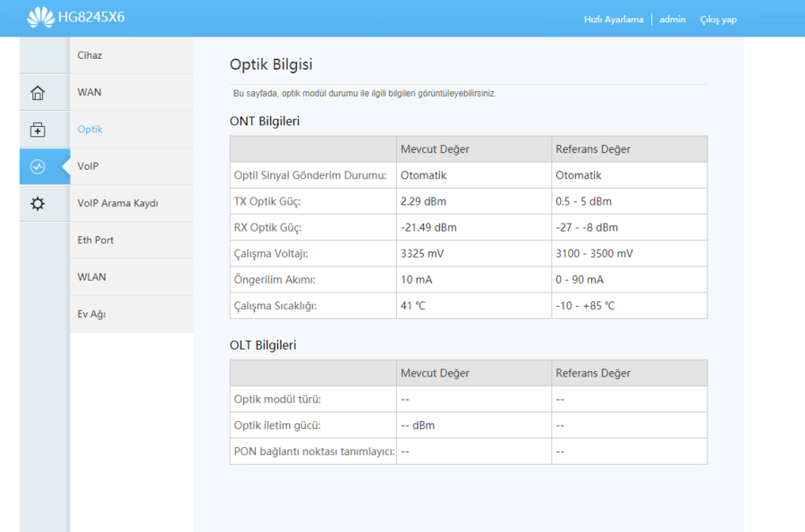Viewport: 805px width, 532px height.
Task: Click the TX Optik Güç 2.29 dBm value
Action: point(425,201)
